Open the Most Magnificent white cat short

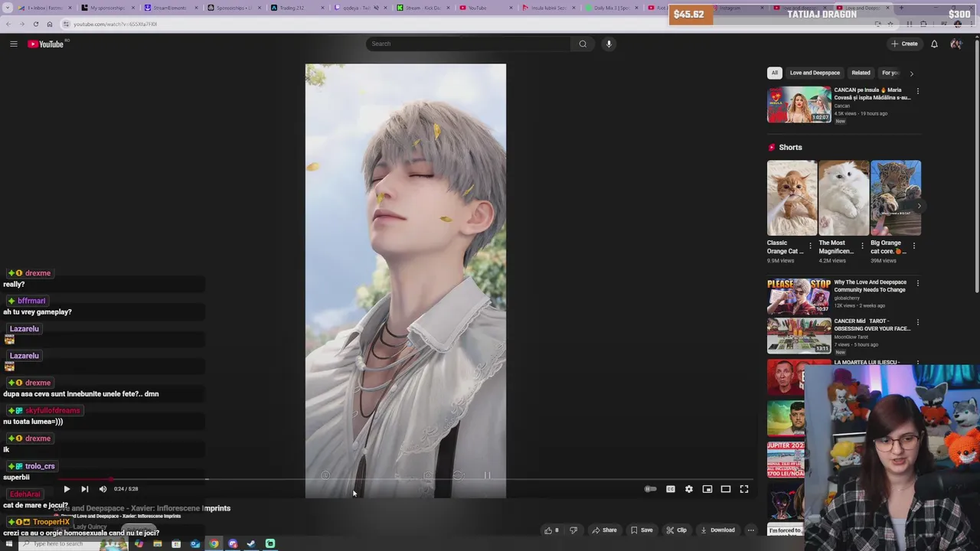click(x=844, y=197)
